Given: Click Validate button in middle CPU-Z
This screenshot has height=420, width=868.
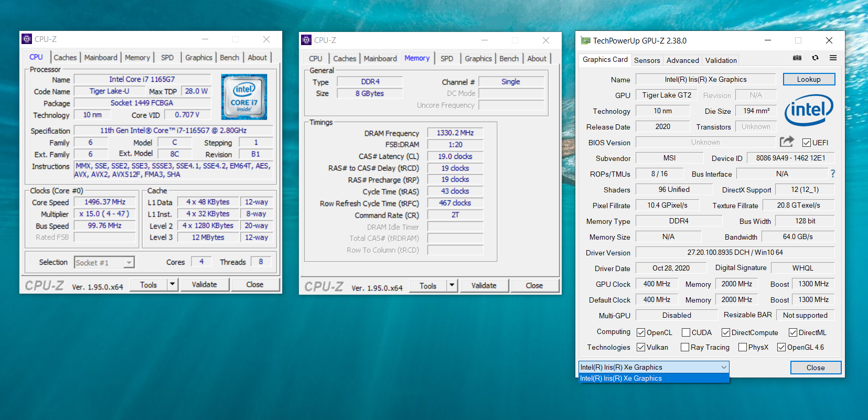Looking at the screenshot, I should point(484,285).
